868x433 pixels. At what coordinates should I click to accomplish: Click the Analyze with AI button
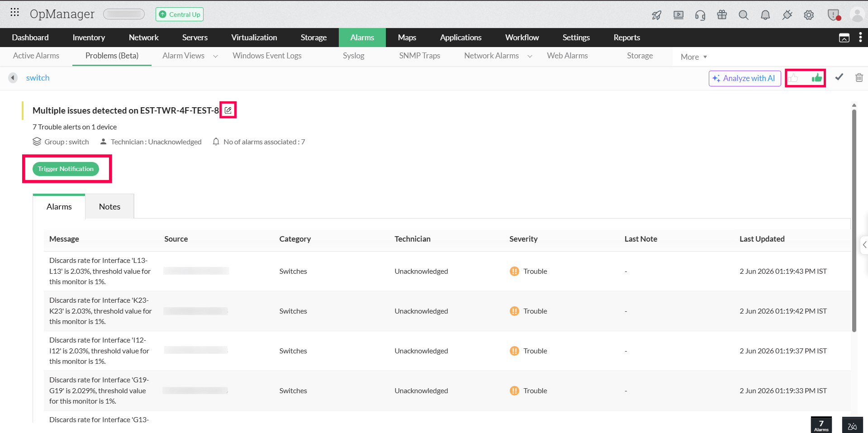click(x=745, y=78)
